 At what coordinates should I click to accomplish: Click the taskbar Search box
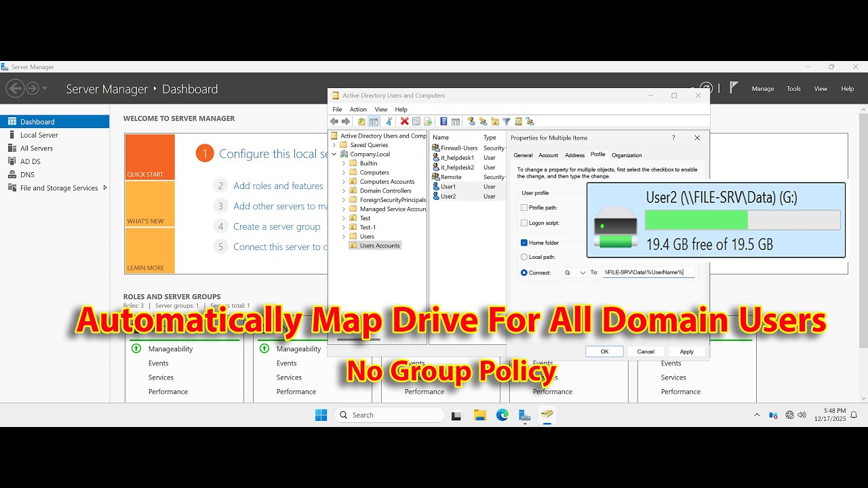[x=389, y=415]
